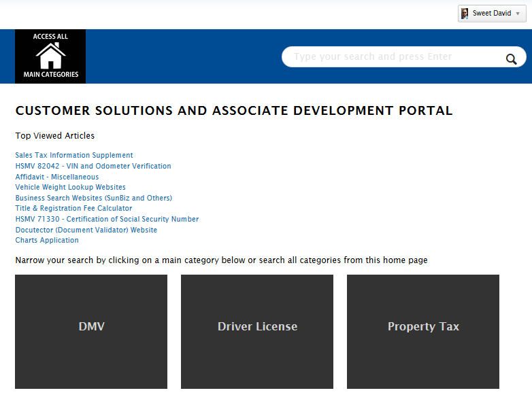This screenshot has height=397, width=532.
Task: Click the portal title heading
Action: (x=234, y=111)
